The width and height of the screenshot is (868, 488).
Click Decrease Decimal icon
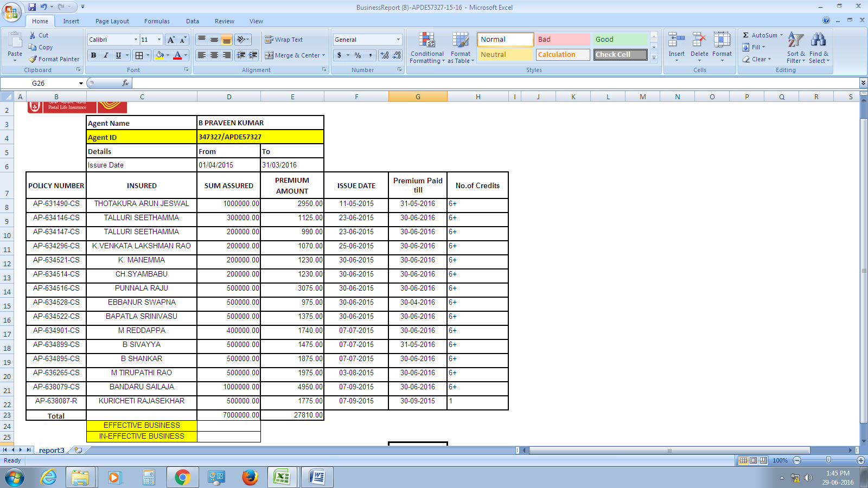click(x=397, y=55)
